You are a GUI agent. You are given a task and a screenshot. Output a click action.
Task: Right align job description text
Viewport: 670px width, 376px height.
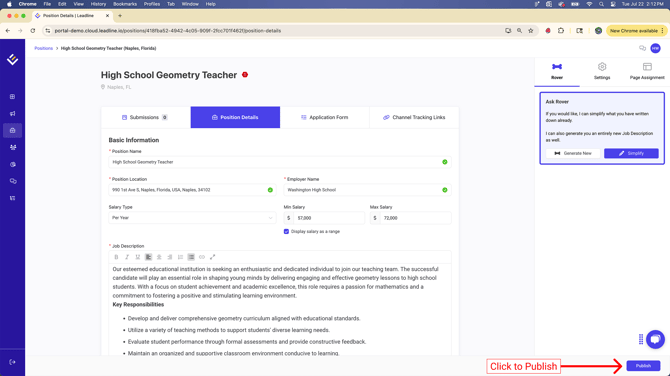tap(170, 257)
